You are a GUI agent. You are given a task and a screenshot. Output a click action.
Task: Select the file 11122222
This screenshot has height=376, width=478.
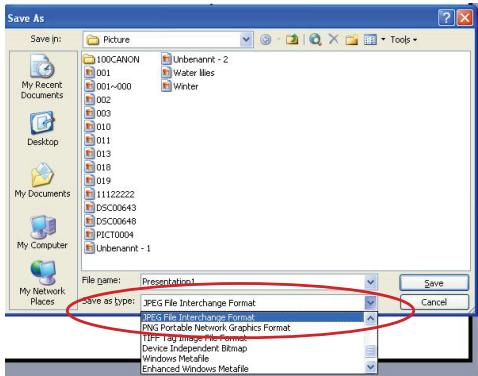pyautogui.click(x=109, y=194)
